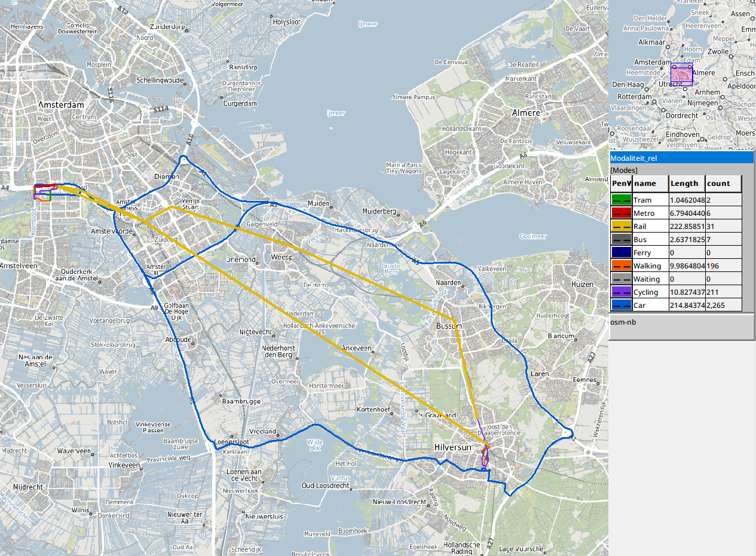Screen dimensions: 756x556
Task: Click the Car count value 2,265
Action: (723, 306)
